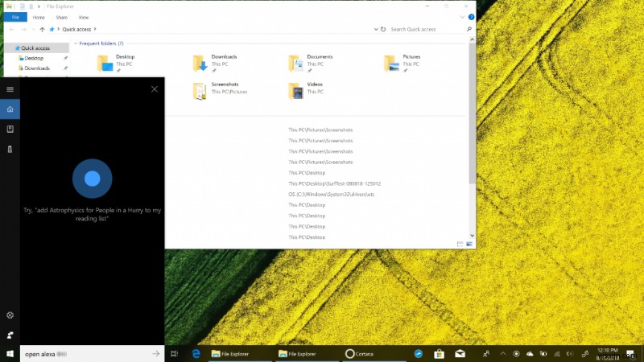Open Task View on the taskbar
644x362 pixels.
(174, 354)
